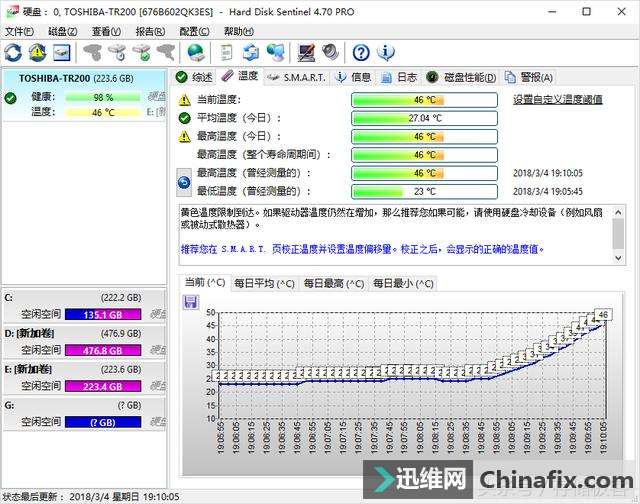Open help with the question mark icon
The height and width of the screenshot is (504, 640).
point(361,53)
